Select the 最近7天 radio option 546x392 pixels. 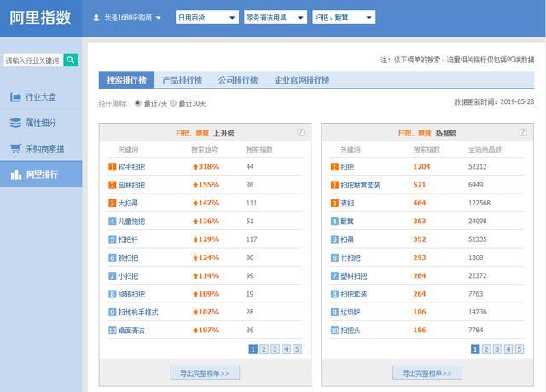click(138, 103)
